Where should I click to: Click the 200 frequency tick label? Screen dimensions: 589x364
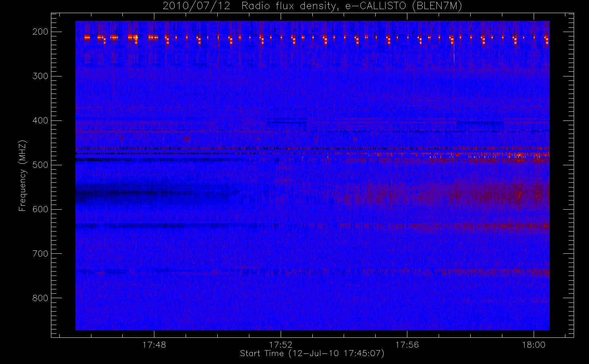[40, 32]
